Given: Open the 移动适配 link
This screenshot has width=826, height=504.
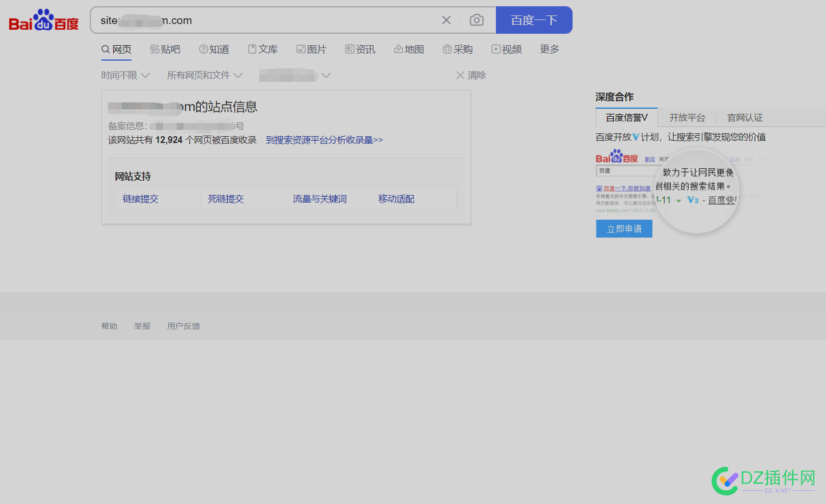Looking at the screenshot, I should coord(396,199).
